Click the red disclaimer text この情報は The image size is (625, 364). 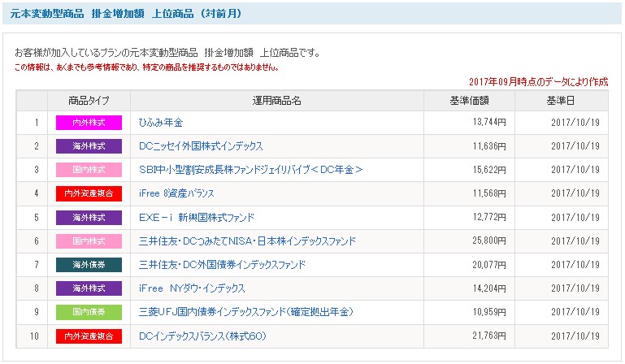(146, 67)
